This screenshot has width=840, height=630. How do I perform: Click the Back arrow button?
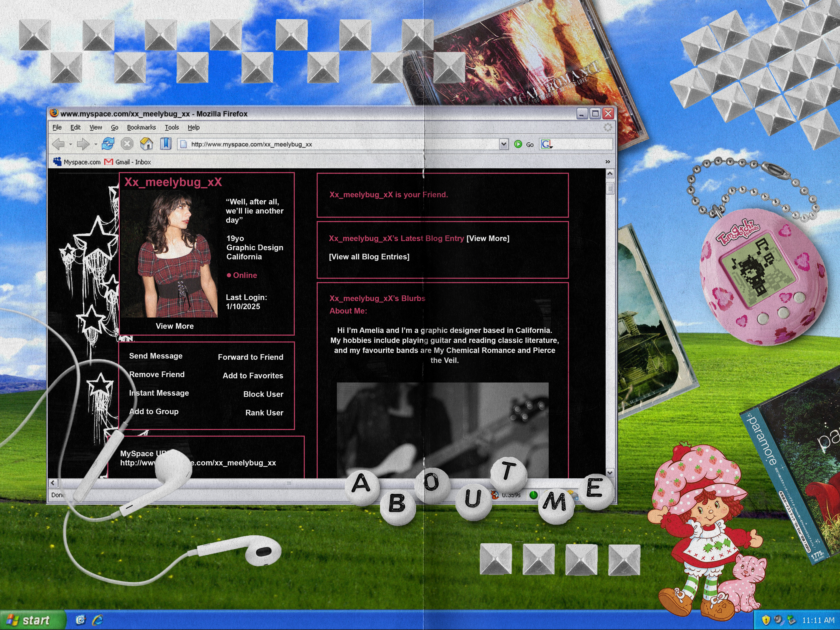pyautogui.click(x=59, y=144)
